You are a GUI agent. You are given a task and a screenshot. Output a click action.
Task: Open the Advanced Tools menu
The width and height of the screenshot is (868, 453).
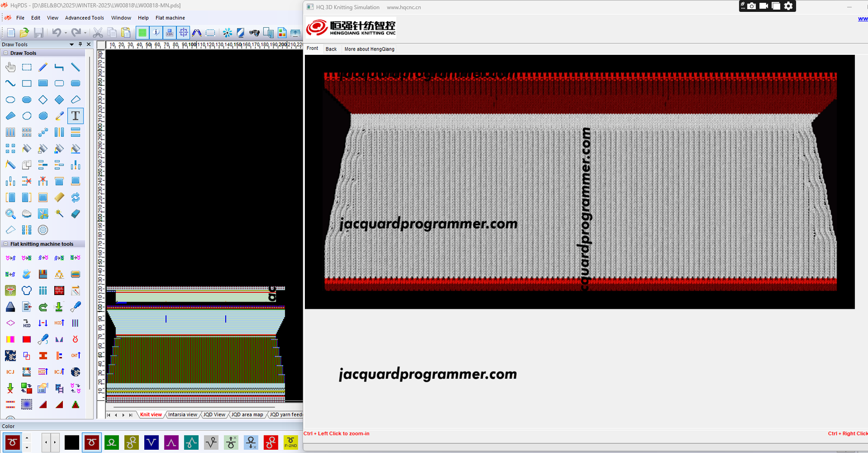tap(84, 18)
